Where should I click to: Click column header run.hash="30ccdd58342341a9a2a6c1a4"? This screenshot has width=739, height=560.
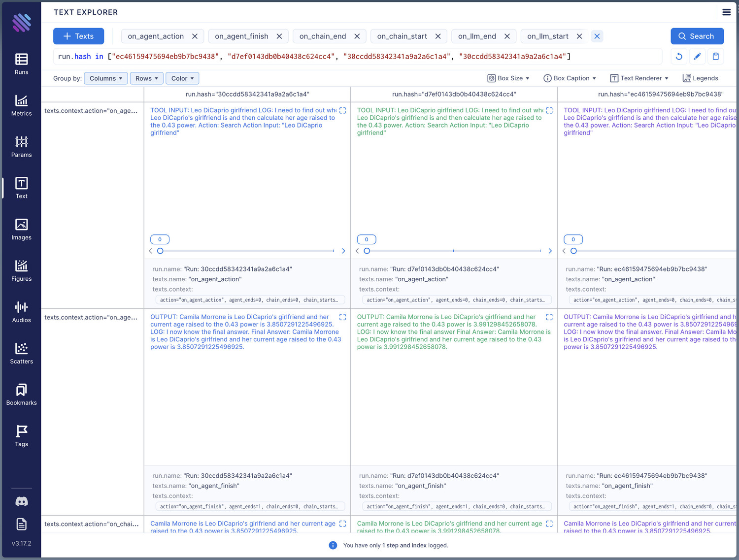click(247, 94)
